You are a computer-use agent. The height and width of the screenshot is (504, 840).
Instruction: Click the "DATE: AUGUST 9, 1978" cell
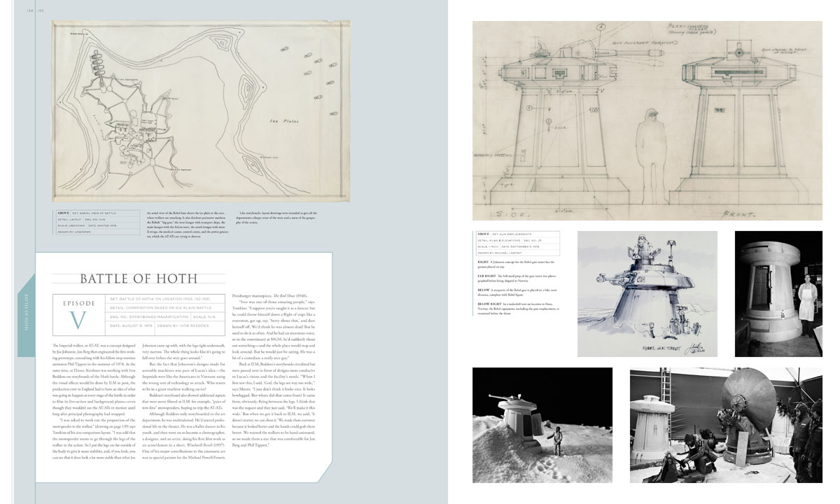point(129,325)
